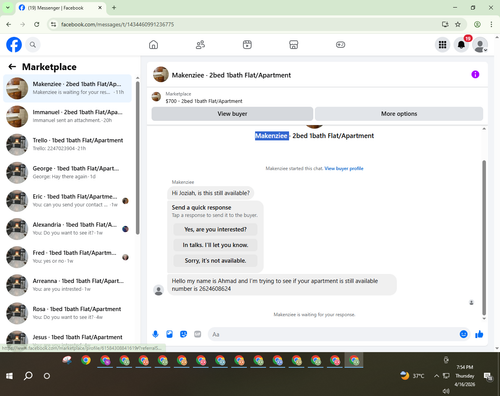
Task: Click the 37°C weather widget in taskbar
Action: (x=412, y=376)
